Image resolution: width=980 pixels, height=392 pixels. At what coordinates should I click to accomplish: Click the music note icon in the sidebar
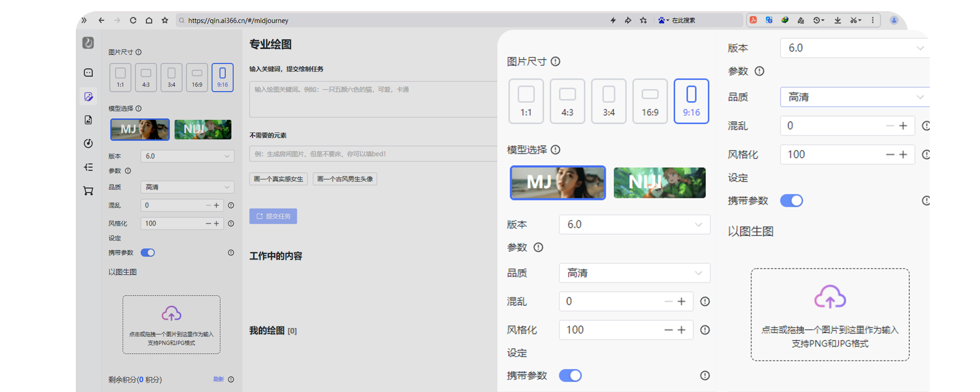click(x=88, y=143)
